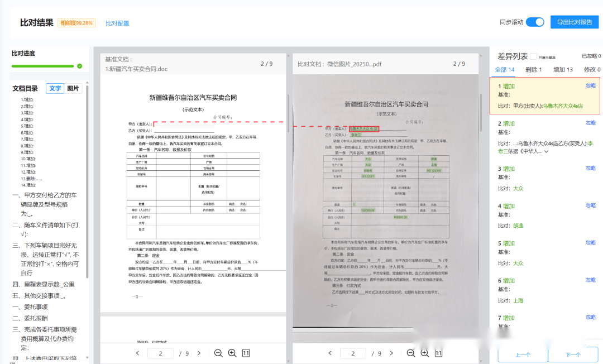Viewport: 603px width, 364px height.
Task: Ignore difference item 1 via 忽略
Action: click(590, 85)
